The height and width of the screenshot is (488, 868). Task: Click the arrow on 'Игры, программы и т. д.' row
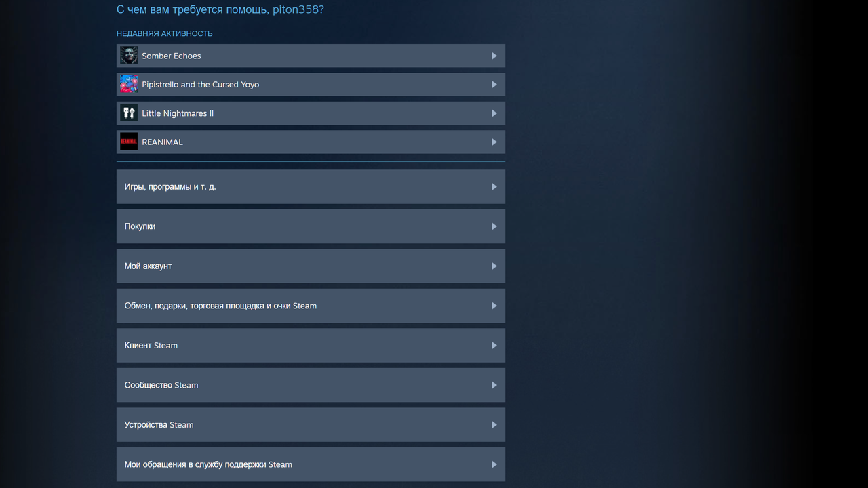tap(494, 186)
